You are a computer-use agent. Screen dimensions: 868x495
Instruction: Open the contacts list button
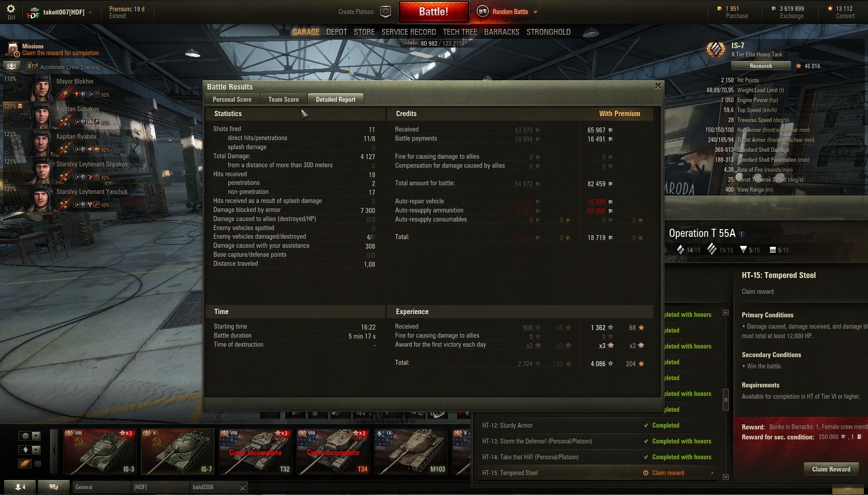20,487
